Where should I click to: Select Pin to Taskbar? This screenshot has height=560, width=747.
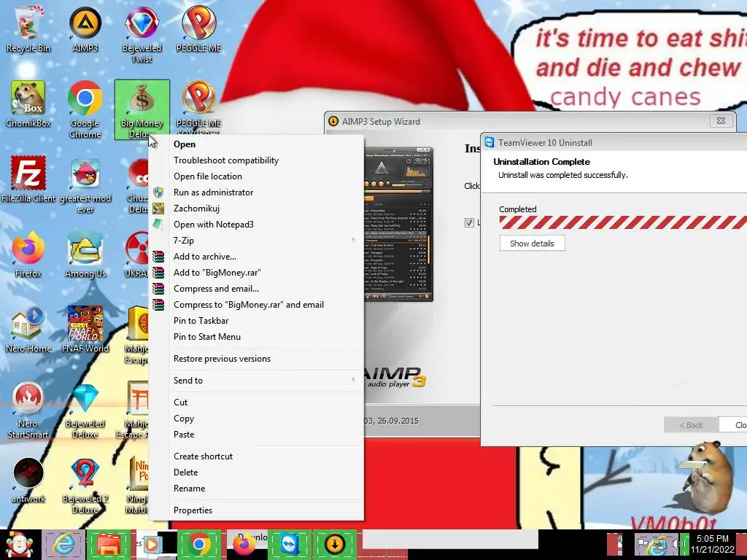click(258, 321)
